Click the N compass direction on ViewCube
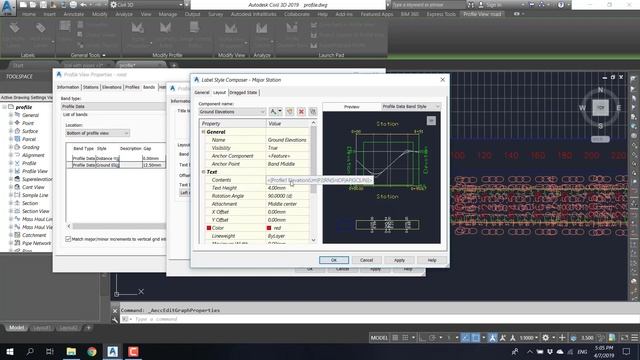The image size is (640, 360). (x=600, y=90)
